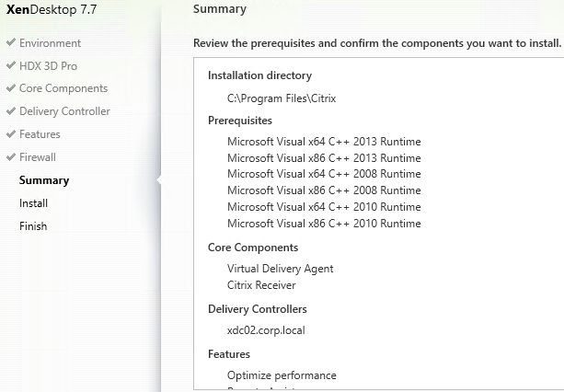564x392 pixels.
Task: Click the XenDesktop 7.7 title
Action: (52, 9)
